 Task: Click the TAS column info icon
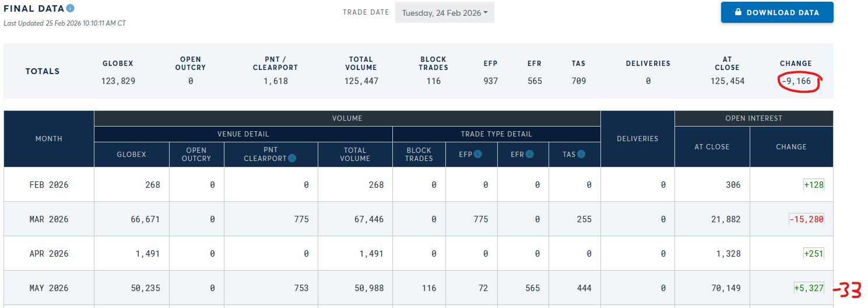click(581, 155)
